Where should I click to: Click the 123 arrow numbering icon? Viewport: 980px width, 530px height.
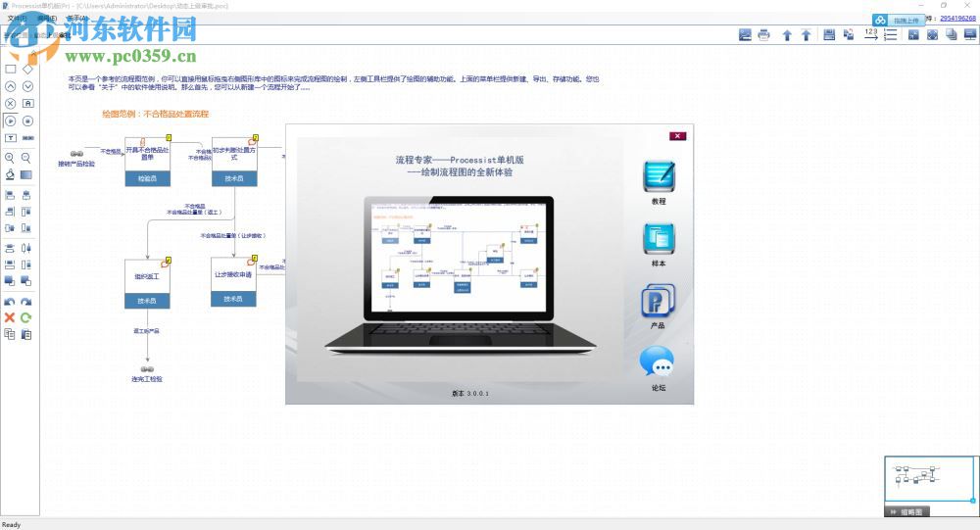coord(871,34)
